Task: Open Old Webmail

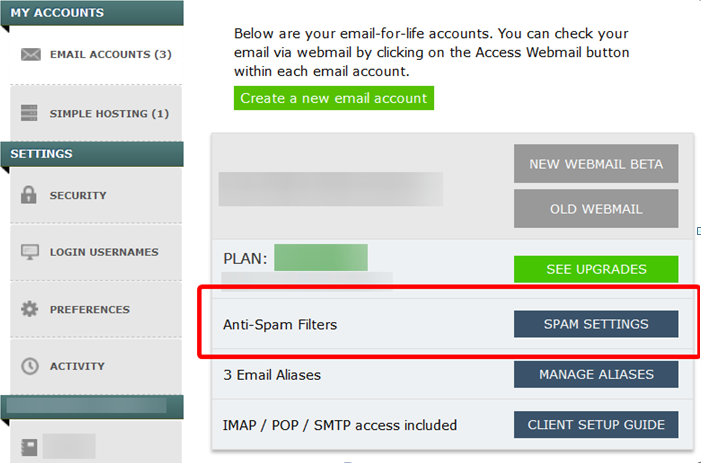Action: click(x=596, y=209)
